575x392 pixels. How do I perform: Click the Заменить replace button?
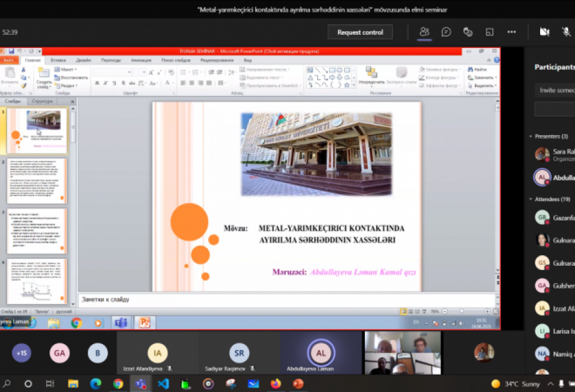(482, 77)
